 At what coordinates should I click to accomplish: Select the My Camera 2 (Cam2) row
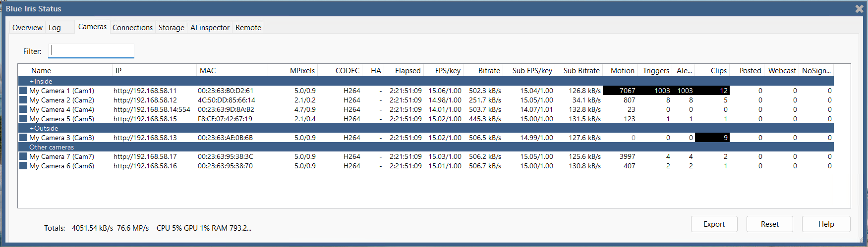point(426,100)
